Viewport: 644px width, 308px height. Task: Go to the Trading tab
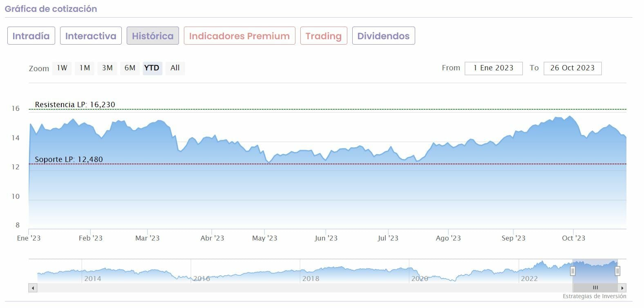(x=323, y=36)
